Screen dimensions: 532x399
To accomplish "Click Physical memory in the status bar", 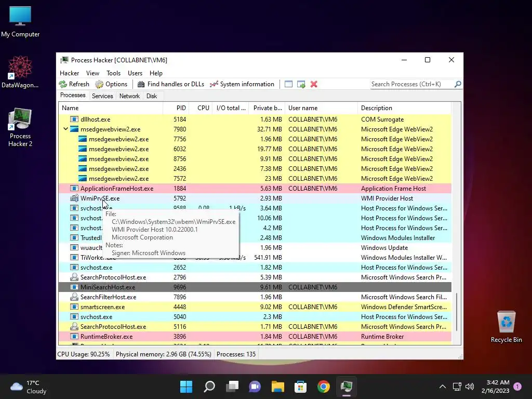I will pyautogui.click(x=164, y=354).
